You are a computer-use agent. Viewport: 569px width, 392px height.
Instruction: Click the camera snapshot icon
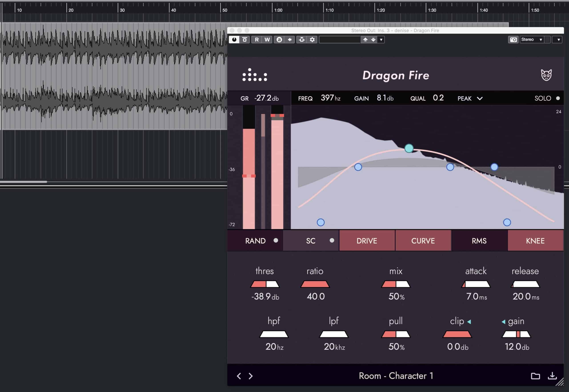coord(513,40)
